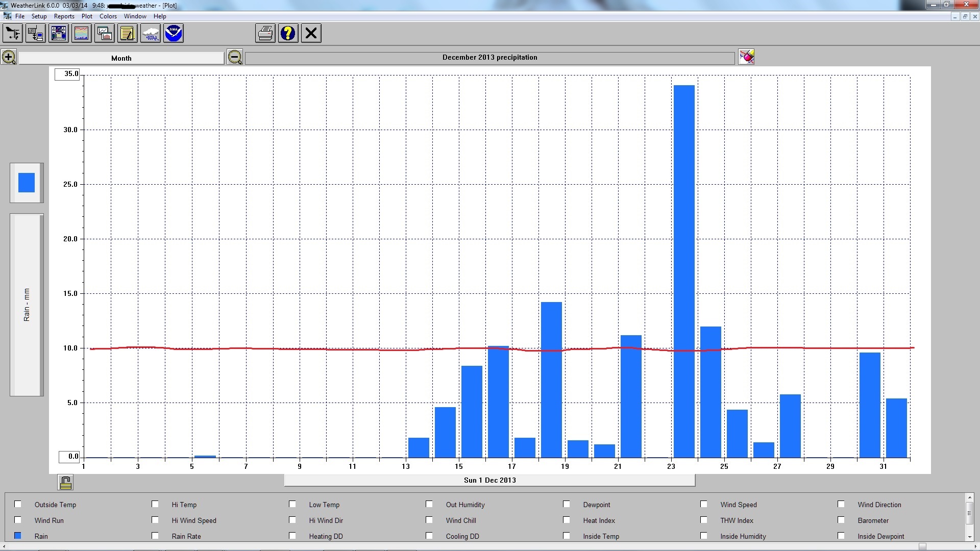Open the Month time span selector
The width and height of the screenshot is (980, 551).
pos(121,58)
